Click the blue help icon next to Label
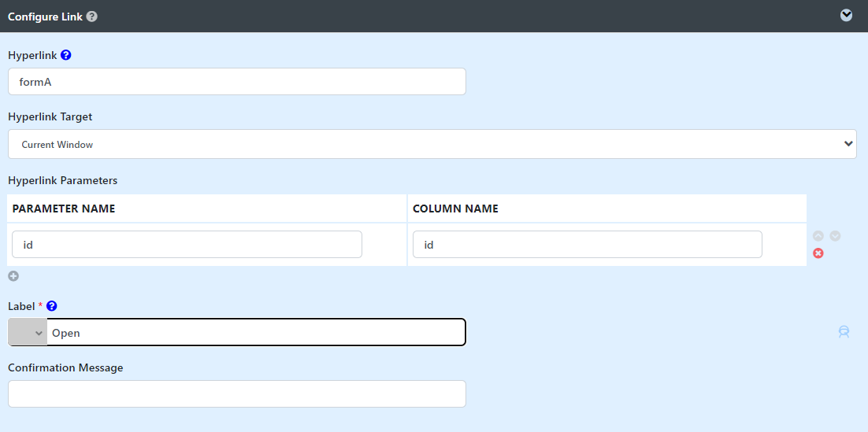868x432 pixels. point(52,306)
